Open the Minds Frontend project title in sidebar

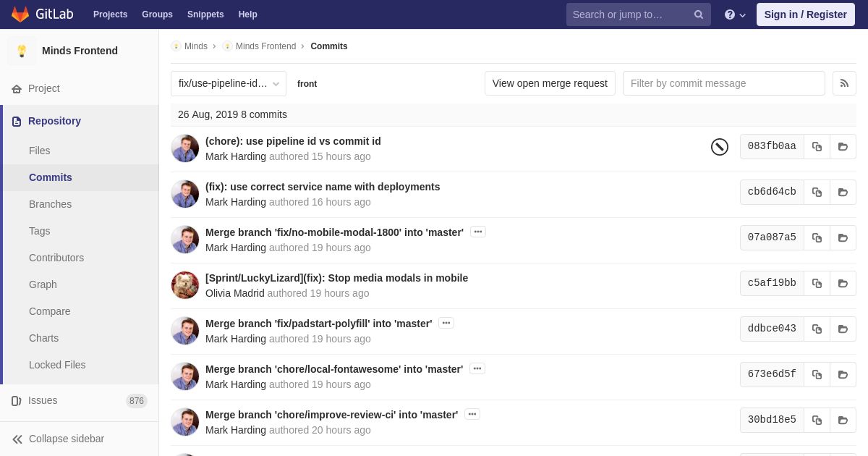coord(80,51)
